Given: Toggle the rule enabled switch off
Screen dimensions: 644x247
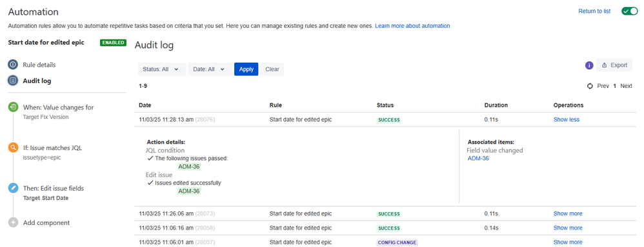Looking at the screenshot, I should coord(630,11).
